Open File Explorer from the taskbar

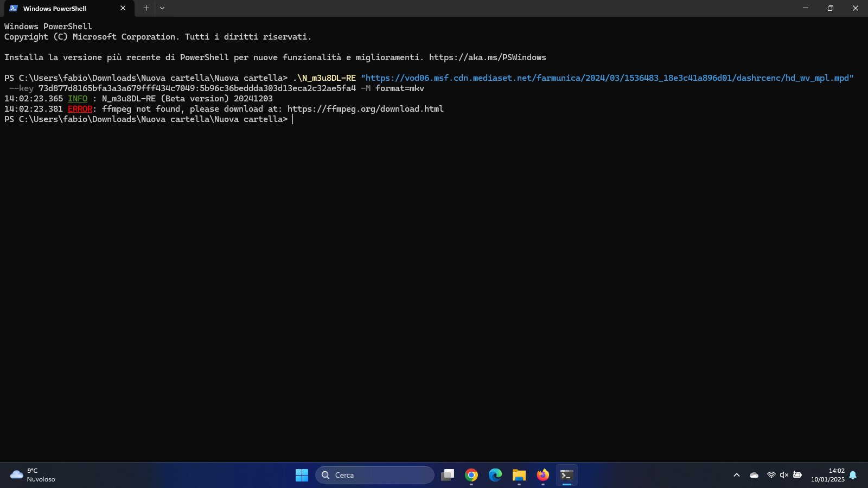pos(519,475)
